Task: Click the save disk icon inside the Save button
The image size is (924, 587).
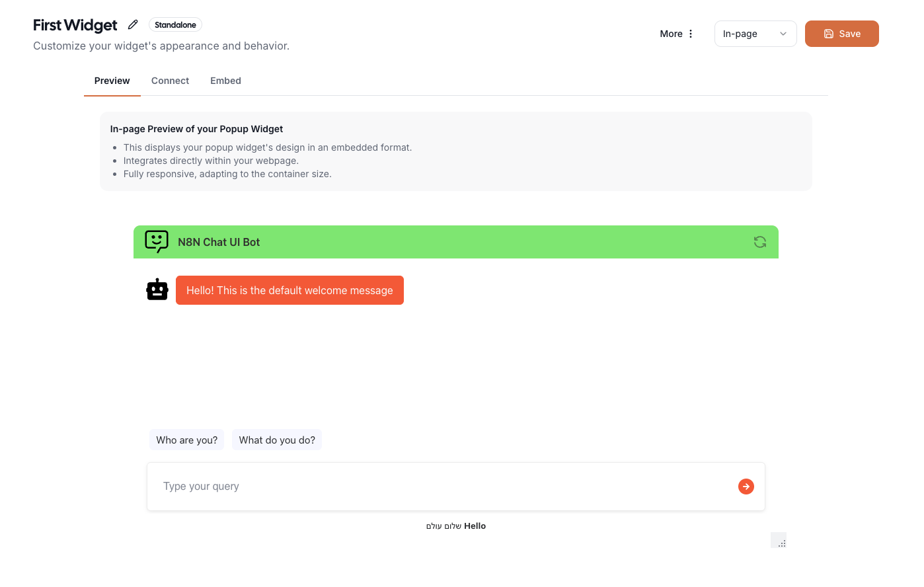Action: tap(828, 33)
